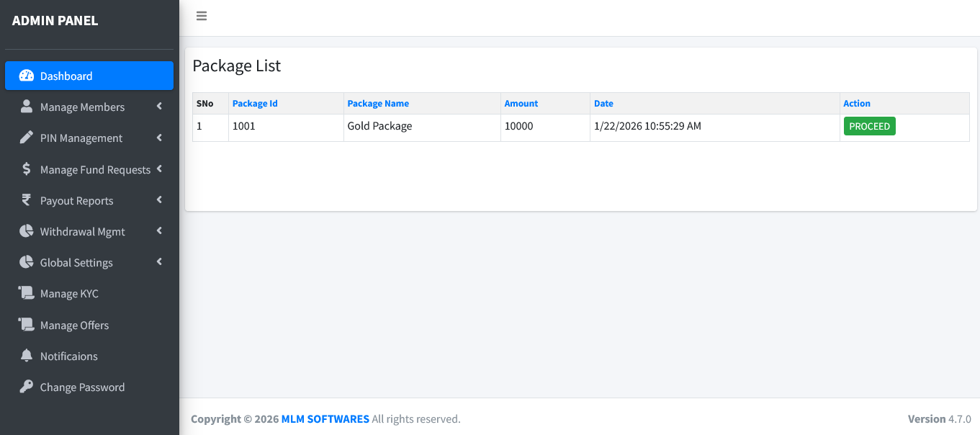This screenshot has width=980, height=435.
Task: Open the MLM SOFTWARES footer link
Action: coord(325,418)
